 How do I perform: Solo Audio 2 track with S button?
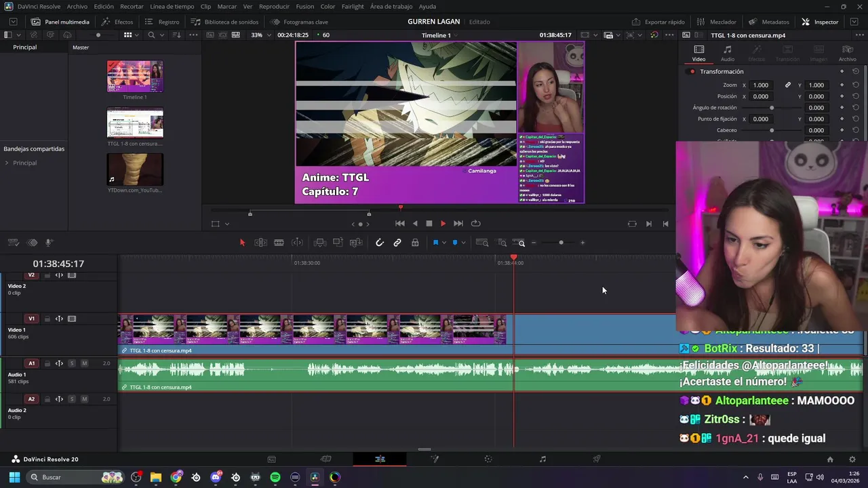pyautogui.click(x=72, y=399)
